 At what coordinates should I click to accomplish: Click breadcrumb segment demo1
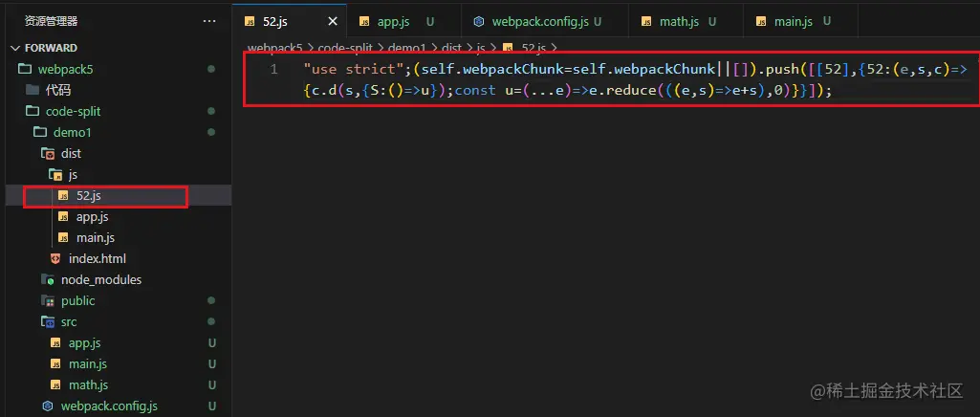click(406, 48)
